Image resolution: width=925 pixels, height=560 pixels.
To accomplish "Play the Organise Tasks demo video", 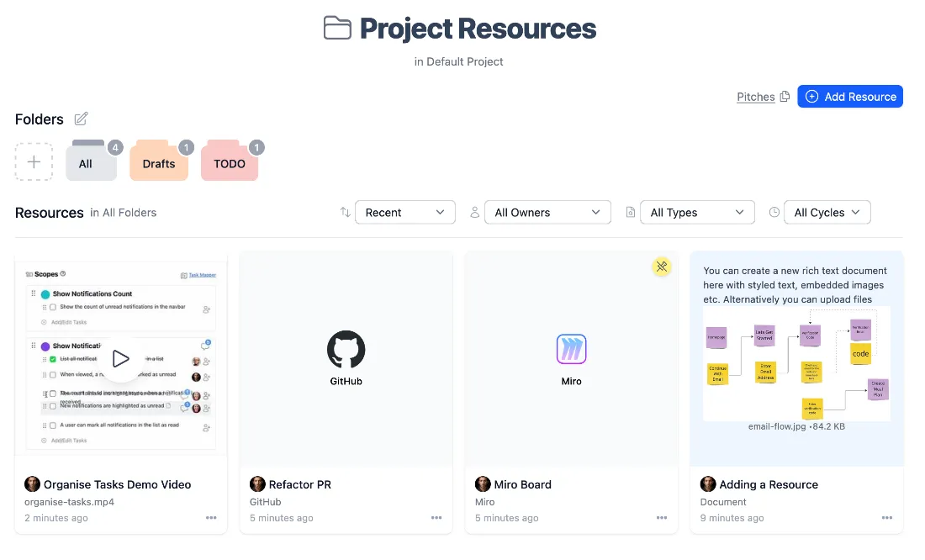I will 121,358.
